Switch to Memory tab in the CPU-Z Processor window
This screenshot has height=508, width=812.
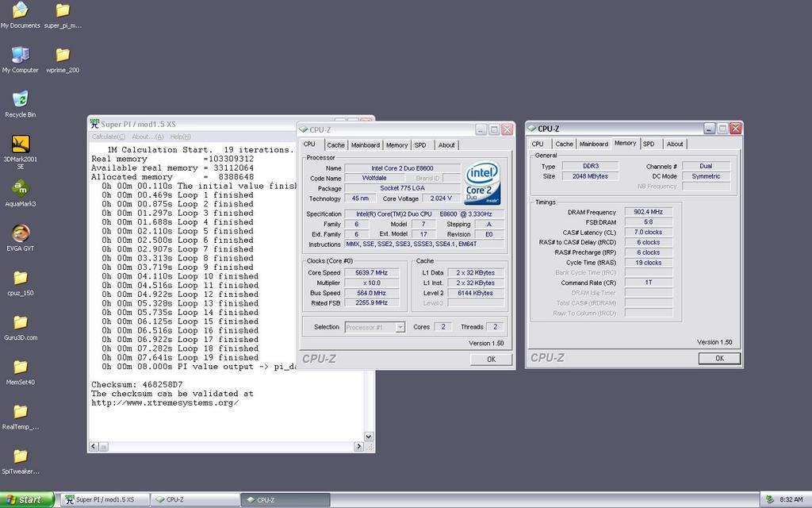coord(396,145)
